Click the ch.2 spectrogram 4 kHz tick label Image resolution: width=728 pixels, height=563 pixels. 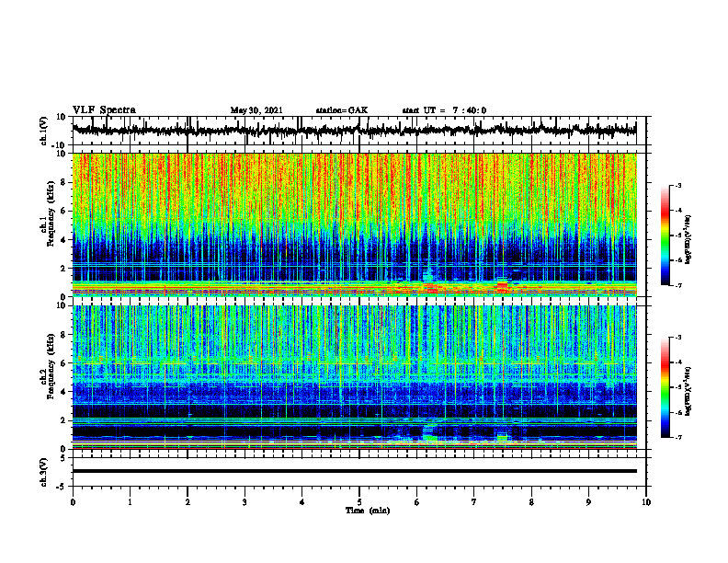pos(63,392)
